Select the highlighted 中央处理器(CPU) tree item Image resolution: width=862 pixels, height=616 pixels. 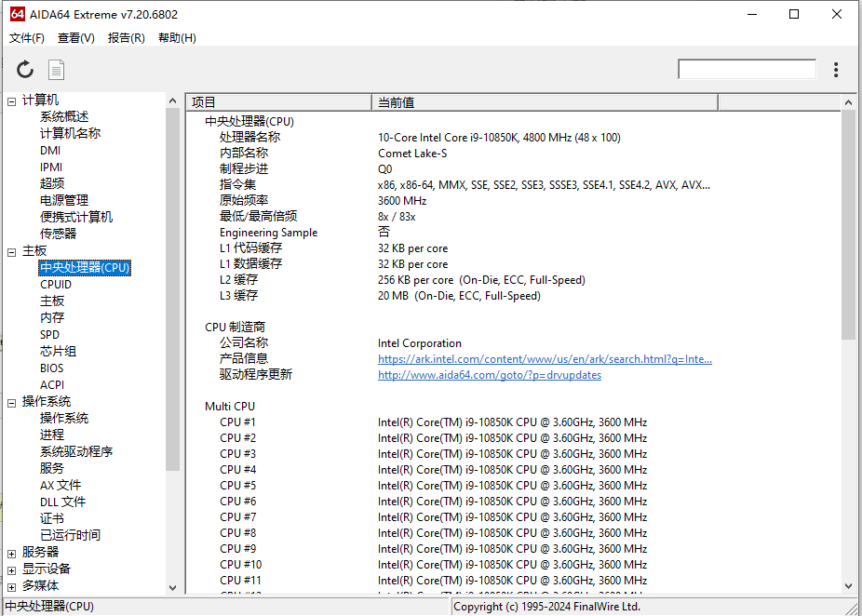pos(85,267)
